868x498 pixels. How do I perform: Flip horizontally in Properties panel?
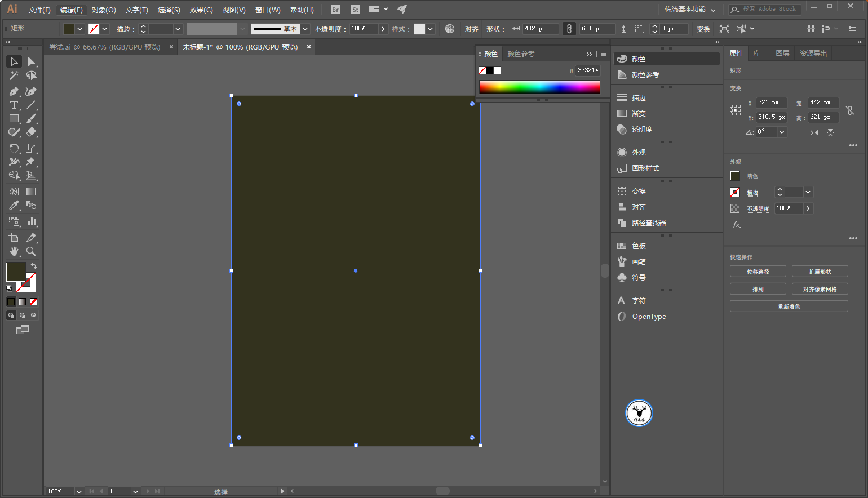[814, 132]
